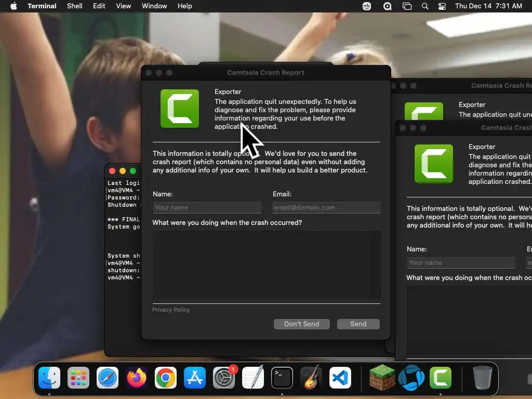Viewport: 532px width, 399px height.
Task: Click the Your name field in front dialog
Action: pos(207,208)
